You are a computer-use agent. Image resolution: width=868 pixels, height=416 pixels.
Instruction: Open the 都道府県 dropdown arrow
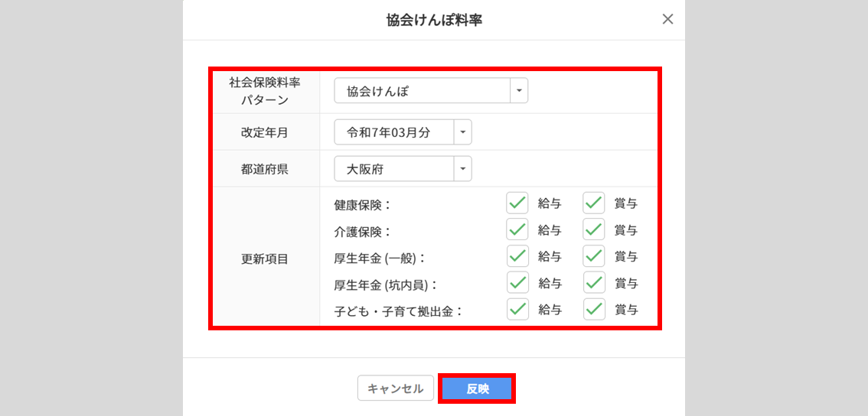point(463,169)
